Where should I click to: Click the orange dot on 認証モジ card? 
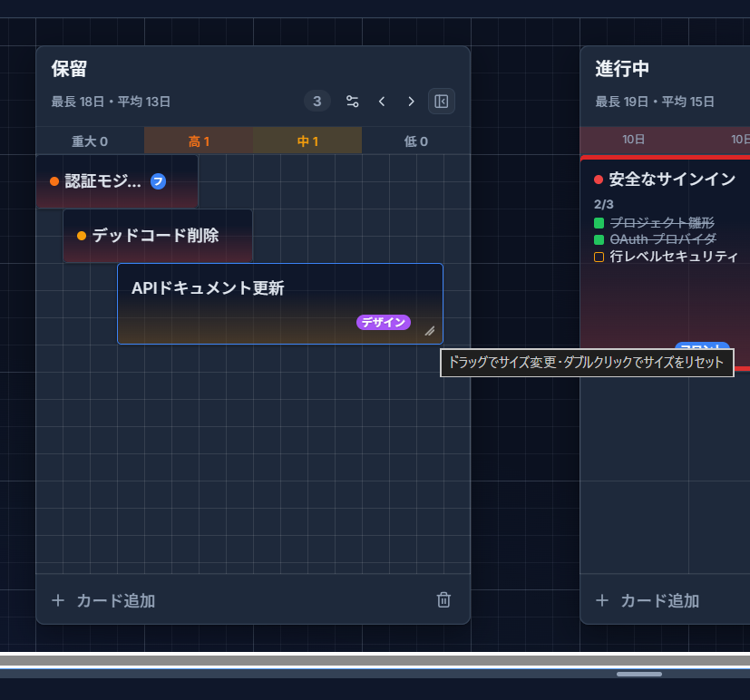click(54, 181)
